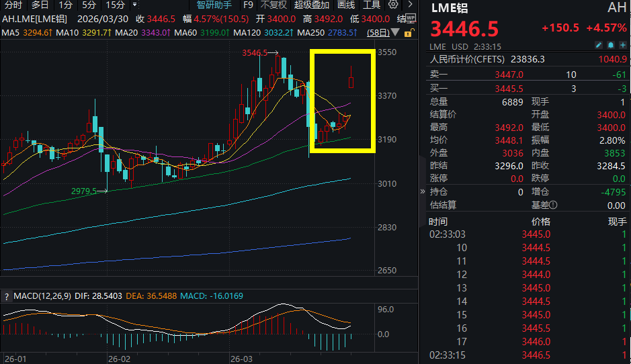Switch to the 分时 intraday tab
Screen dimensions: 631x364
pyautogui.click(x=13, y=5)
